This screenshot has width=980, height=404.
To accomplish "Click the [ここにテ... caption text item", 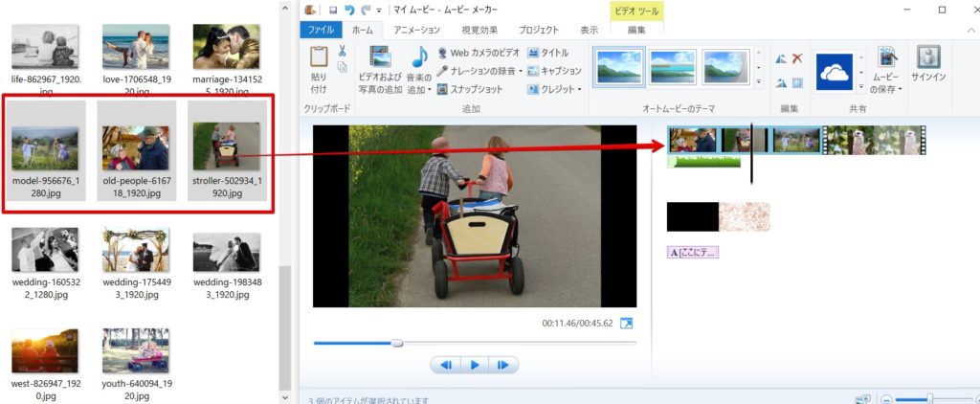I will (693, 252).
